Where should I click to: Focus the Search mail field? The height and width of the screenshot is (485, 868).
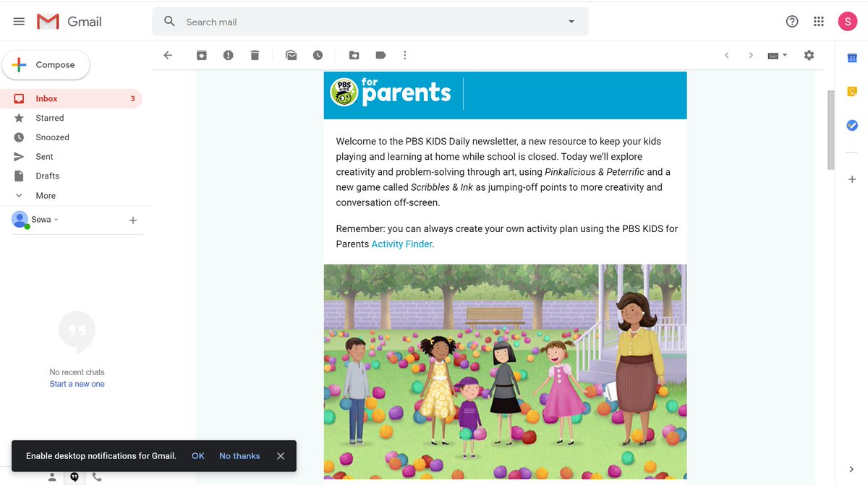coord(370,22)
